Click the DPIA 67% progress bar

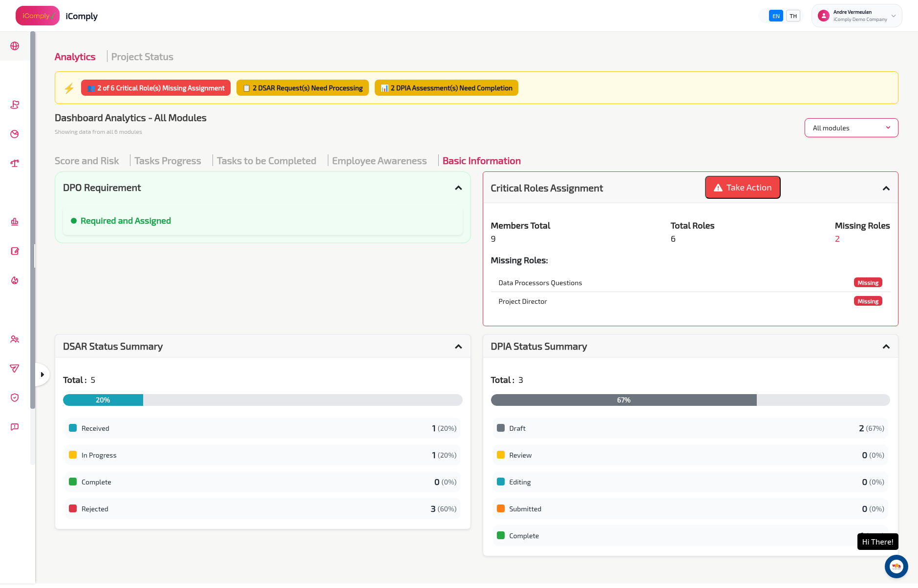click(x=623, y=399)
